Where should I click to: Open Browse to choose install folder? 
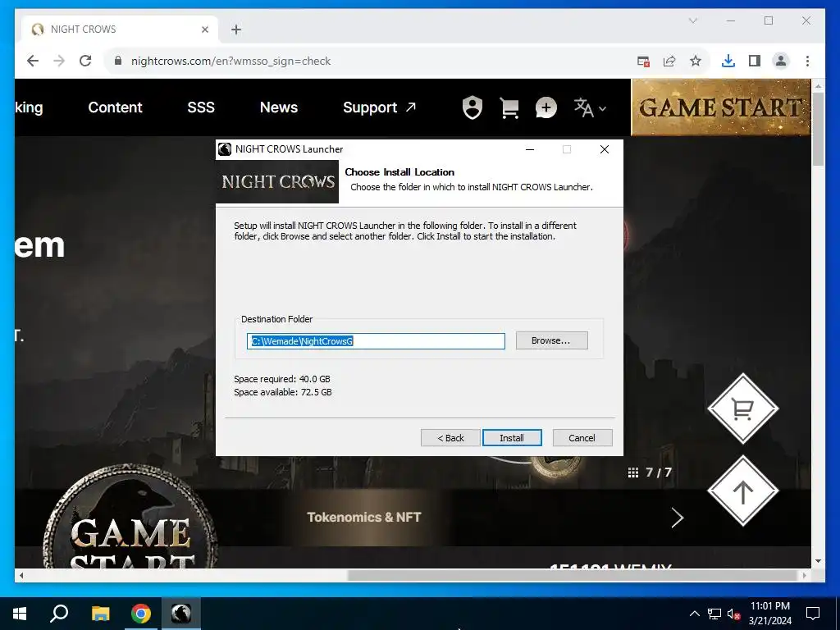click(551, 340)
